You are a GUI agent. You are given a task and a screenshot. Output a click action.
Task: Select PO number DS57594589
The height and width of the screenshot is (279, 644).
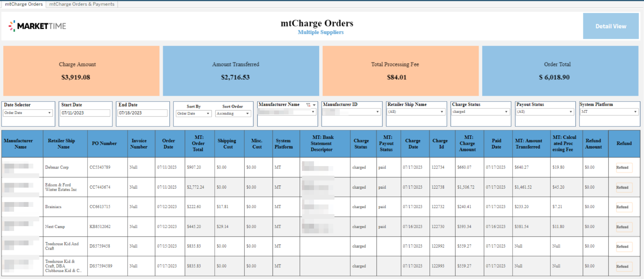(x=101, y=266)
